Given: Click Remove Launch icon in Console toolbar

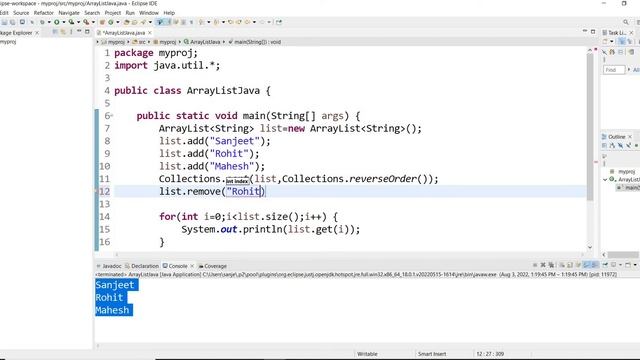Looking at the screenshot, I should 543,265.
